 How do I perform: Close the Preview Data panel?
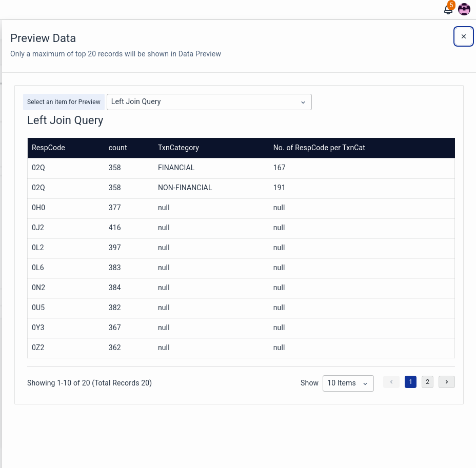[x=464, y=36]
